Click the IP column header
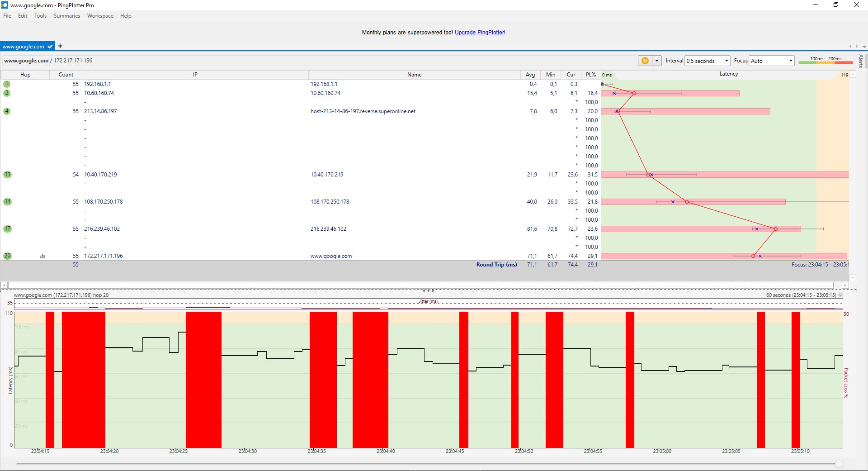868x471 pixels. point(195,75)
